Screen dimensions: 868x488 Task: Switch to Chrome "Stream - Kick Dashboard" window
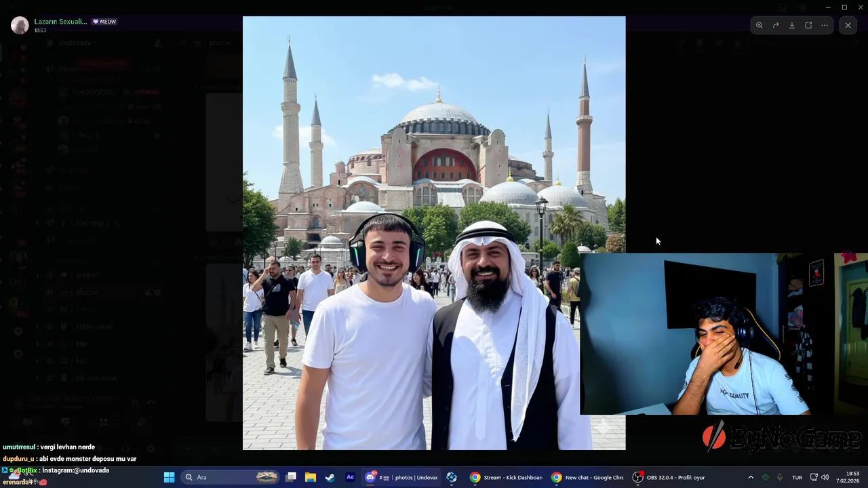pyautogui.click(x=506, y=477)
